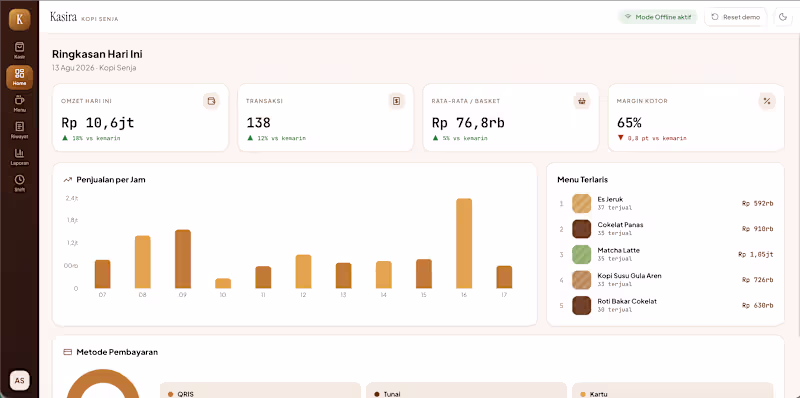Click the Tunai payment method card
Viewport: 800px width, 398px height.
pos(466,390)
